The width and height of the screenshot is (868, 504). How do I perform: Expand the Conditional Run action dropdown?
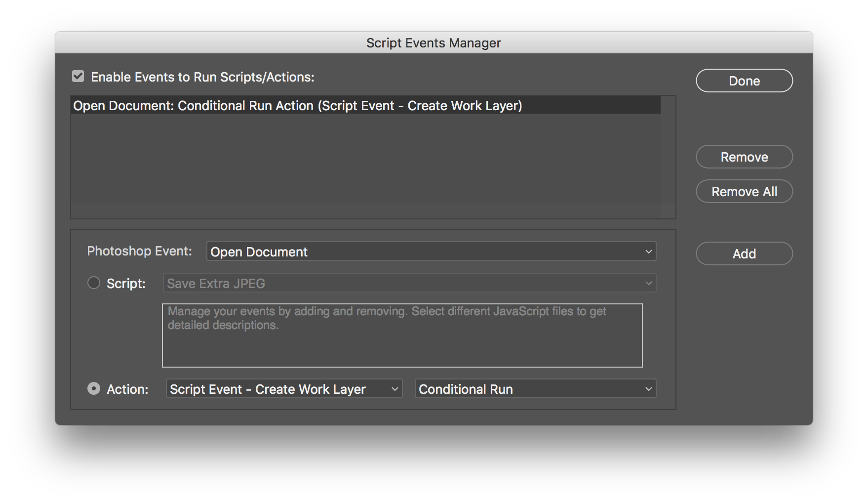(535, 389)
